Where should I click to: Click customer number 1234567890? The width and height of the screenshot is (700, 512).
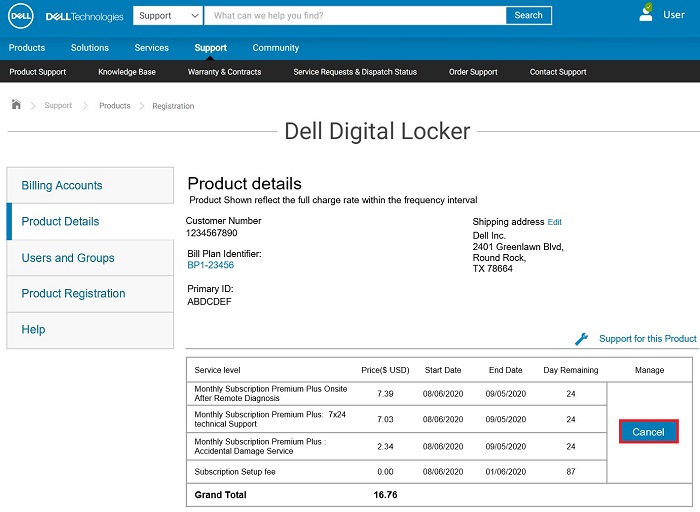tap(212, 233)
